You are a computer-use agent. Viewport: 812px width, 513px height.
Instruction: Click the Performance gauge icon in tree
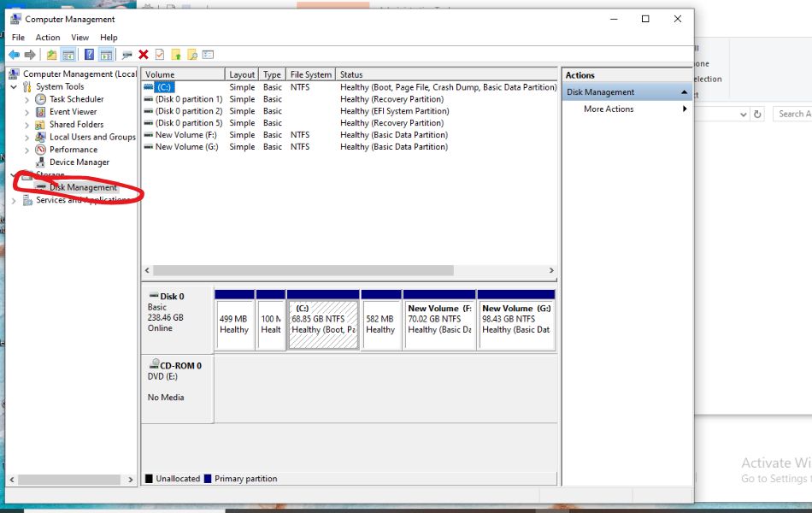40,150
